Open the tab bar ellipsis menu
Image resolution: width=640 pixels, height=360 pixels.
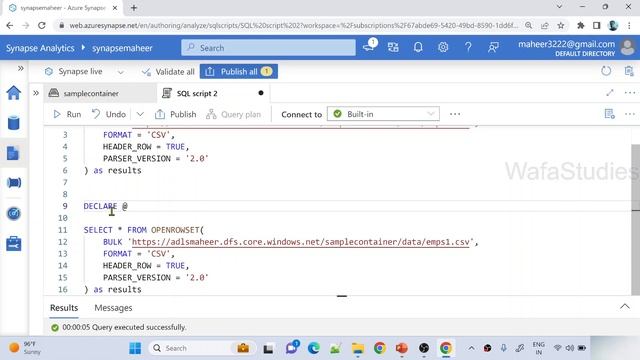630,93
